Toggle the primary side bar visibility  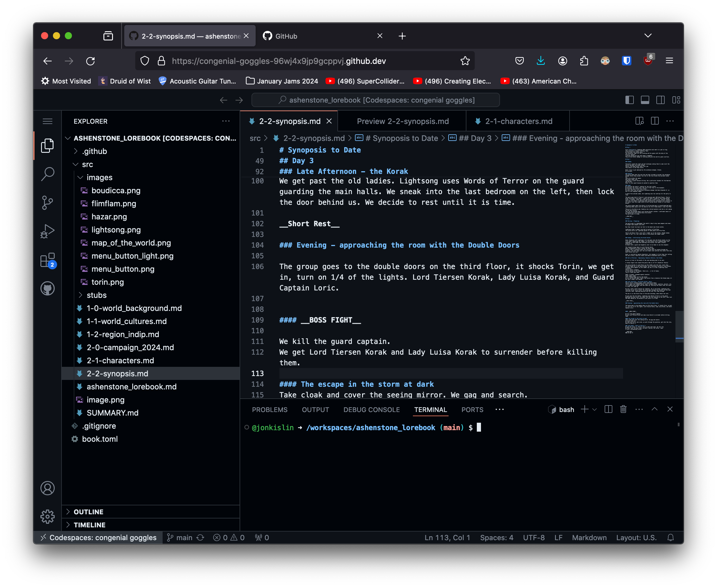[x=629, y=100]
